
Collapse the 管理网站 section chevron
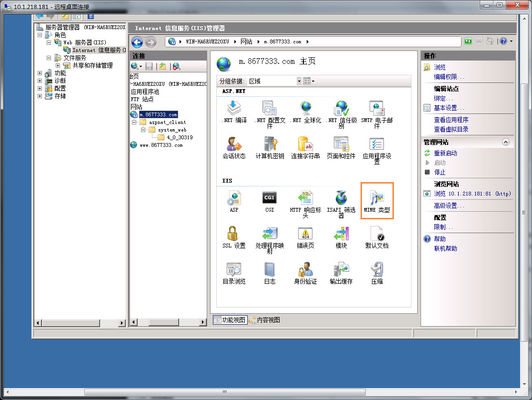coord(506,142)
